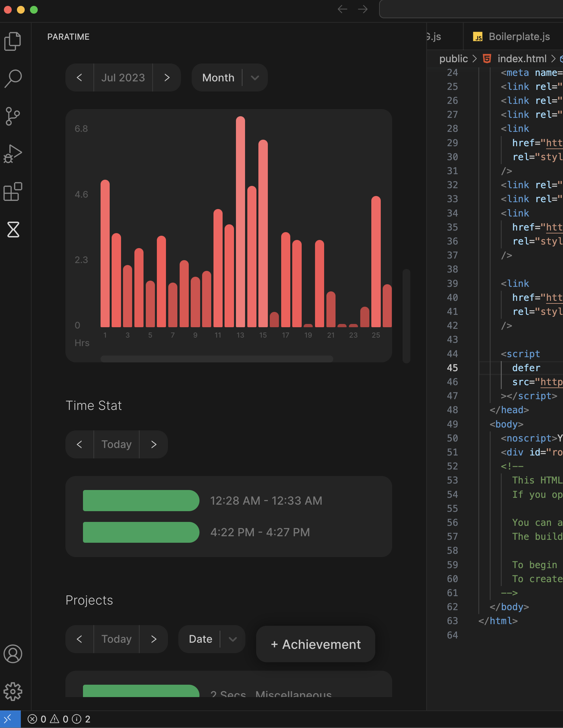Viewport: 563px width, 728px height.
Task: Click the index.html breadcrumb segment
Action: (522, 59)
